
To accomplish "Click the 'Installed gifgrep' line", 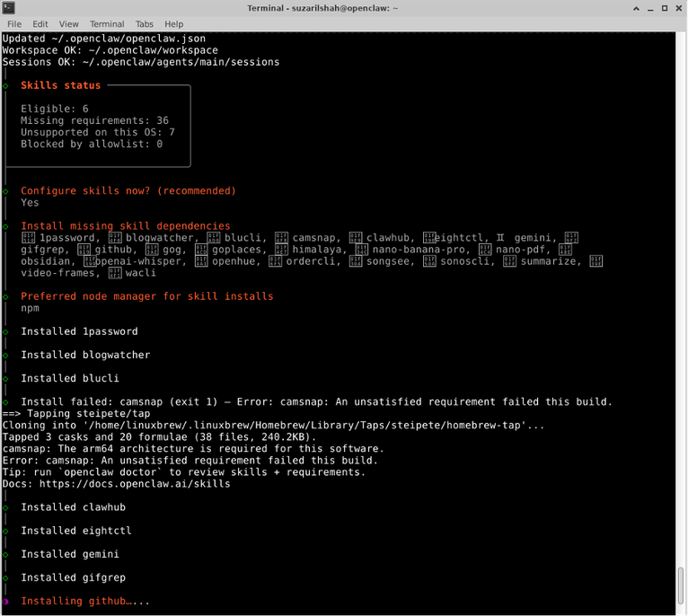I will pos(74,577).
